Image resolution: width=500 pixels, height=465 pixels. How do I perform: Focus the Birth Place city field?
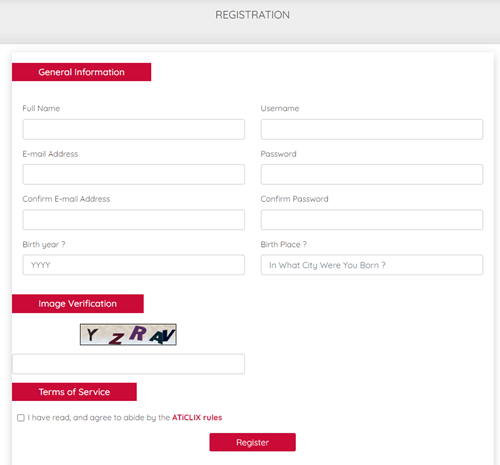(x=372, y=265)
